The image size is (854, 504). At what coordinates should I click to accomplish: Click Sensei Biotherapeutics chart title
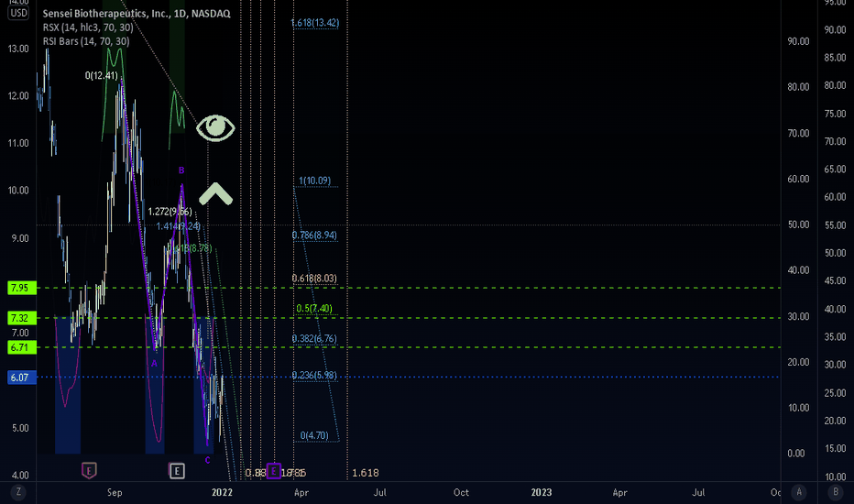pos(137,13)
